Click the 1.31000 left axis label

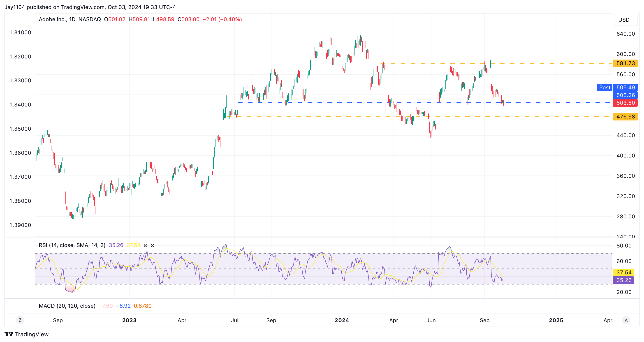coord(20,32)
